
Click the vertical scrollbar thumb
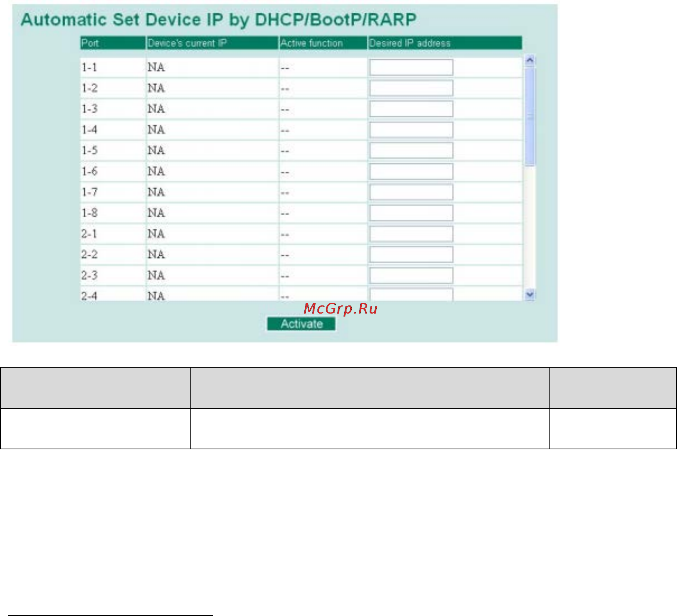click(530, 117)
